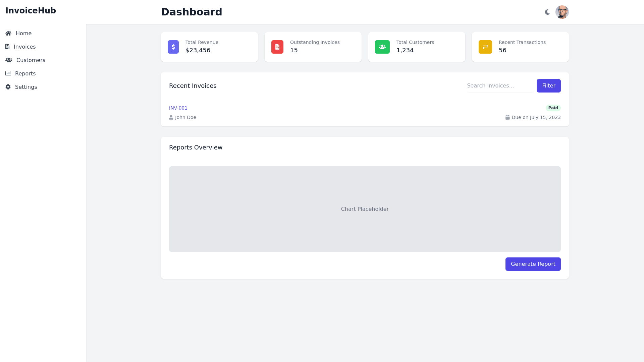This screenshot has height=362, width=644.
Task: Toggle dark mode with moon icon
Action: [x=547, y=12]
